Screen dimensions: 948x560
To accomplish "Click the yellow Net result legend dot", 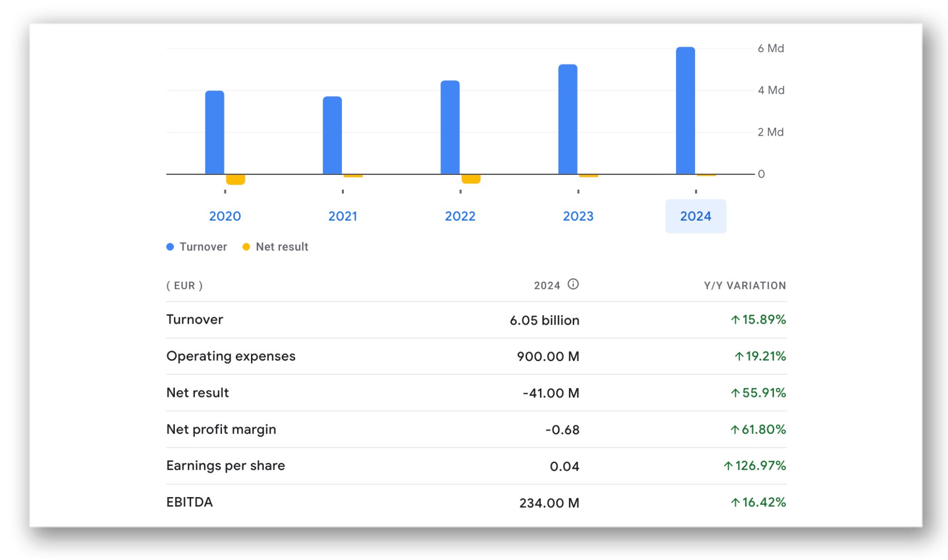I will [246, 247].
